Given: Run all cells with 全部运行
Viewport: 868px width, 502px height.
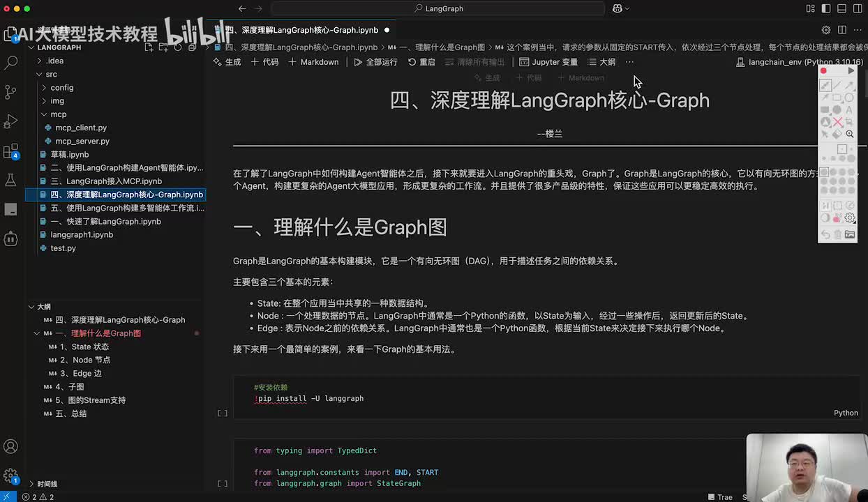Looking at the screenshot, I should point(375,62).
